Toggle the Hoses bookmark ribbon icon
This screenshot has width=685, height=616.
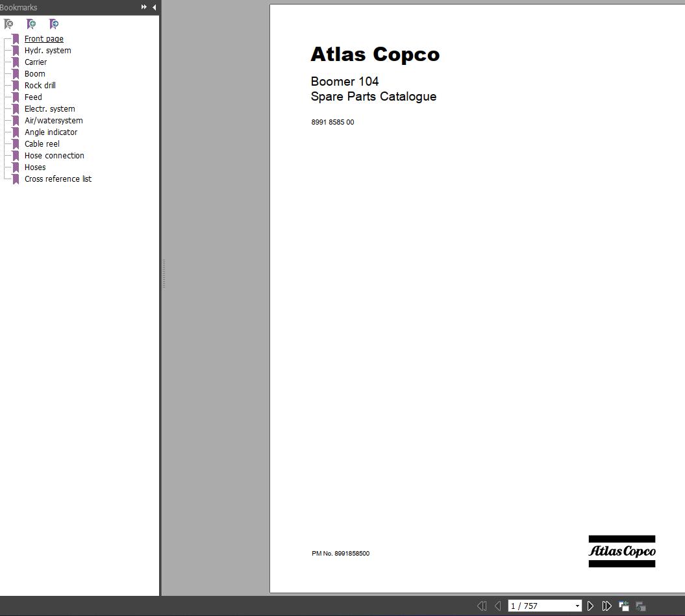coord(15,167)
